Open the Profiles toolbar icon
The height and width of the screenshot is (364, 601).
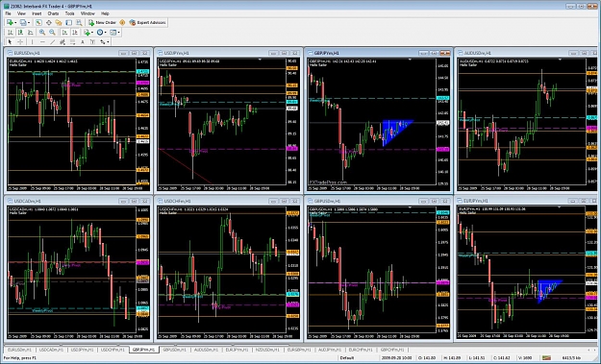pyautogui.click(x=23, y=23)
